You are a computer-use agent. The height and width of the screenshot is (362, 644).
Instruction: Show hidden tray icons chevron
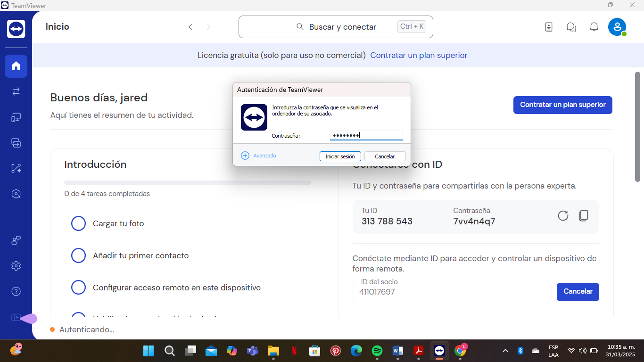pyautogui.click(x=505, y=351)
